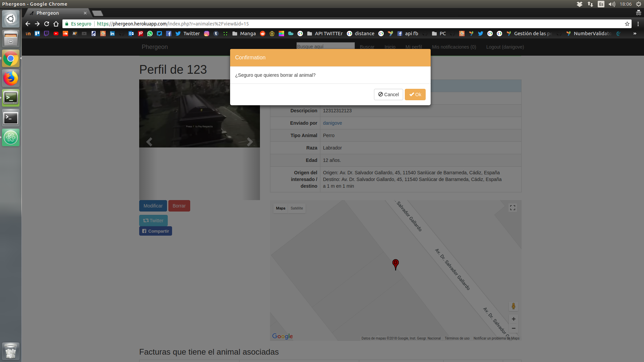The width and height of the screenshot is (644, 362).
Task: Click the red Borrar button
Action: [x=179, y=206]
